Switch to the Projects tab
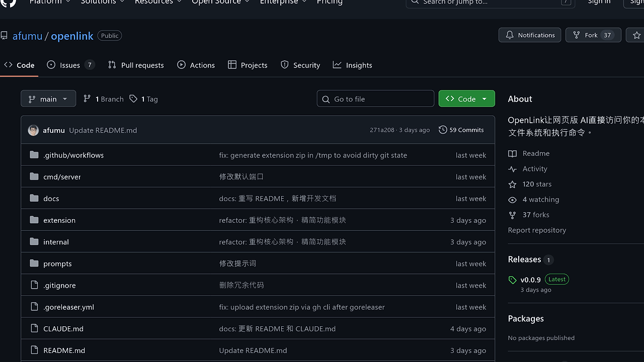 [x=248, y=65]
